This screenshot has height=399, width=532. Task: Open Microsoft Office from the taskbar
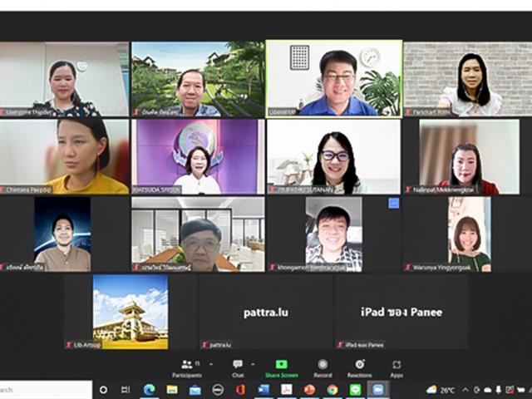click(240, 390)
